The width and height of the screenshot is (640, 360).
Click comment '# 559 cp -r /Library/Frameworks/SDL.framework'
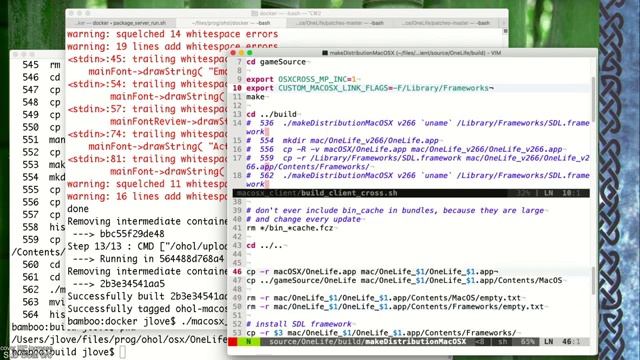pyautogui.click(x=418, y=162)
